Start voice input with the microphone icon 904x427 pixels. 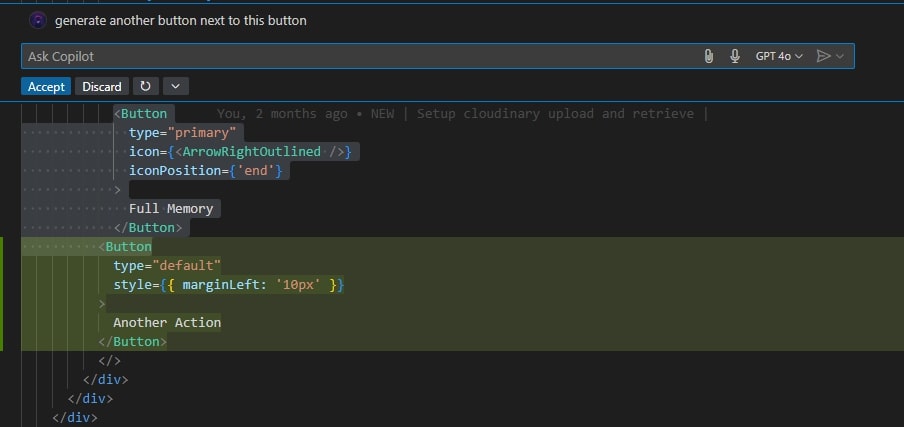click(735, 57)
